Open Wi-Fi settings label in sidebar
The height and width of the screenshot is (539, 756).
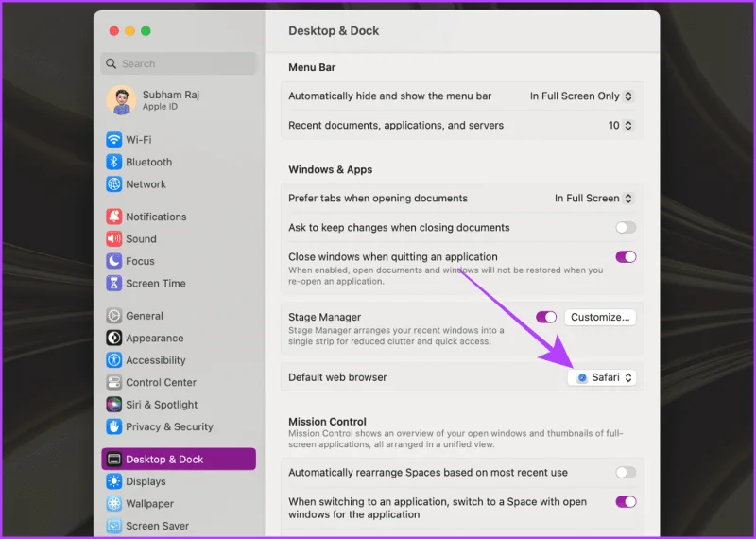tap(139, 139)
